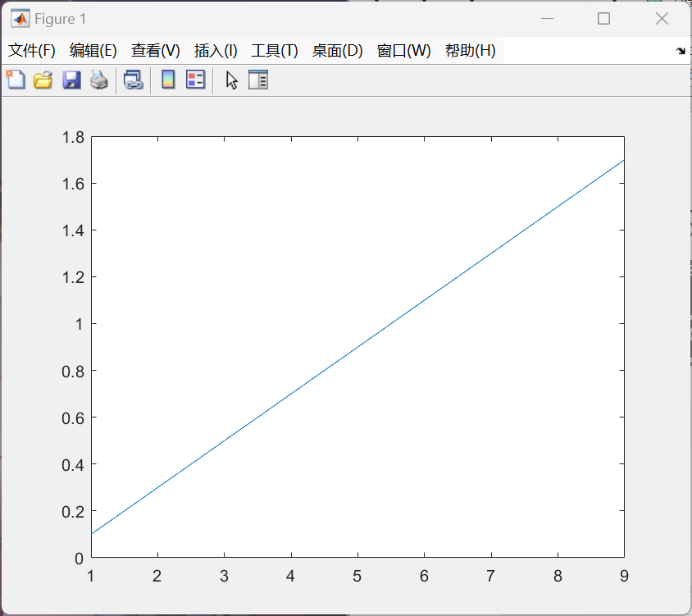Open the 文件(F) menu

pyautogui.click(x=32, y=51)
